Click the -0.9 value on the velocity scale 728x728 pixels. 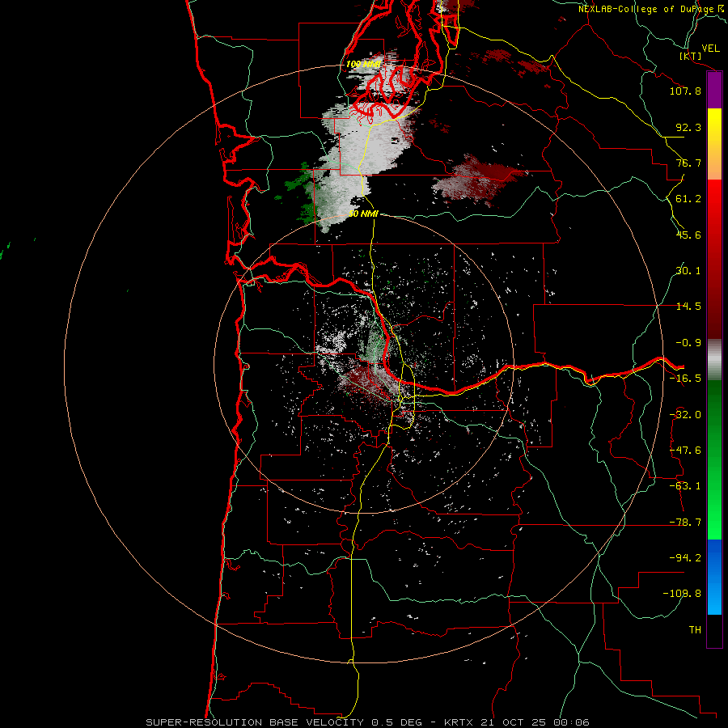pos(688,343)
